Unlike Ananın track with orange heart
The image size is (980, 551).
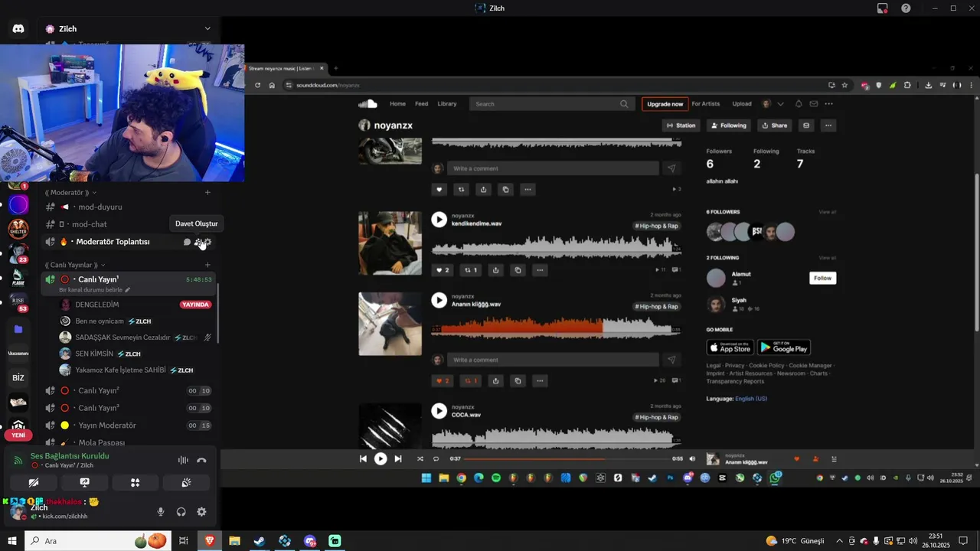pos(443,381)
